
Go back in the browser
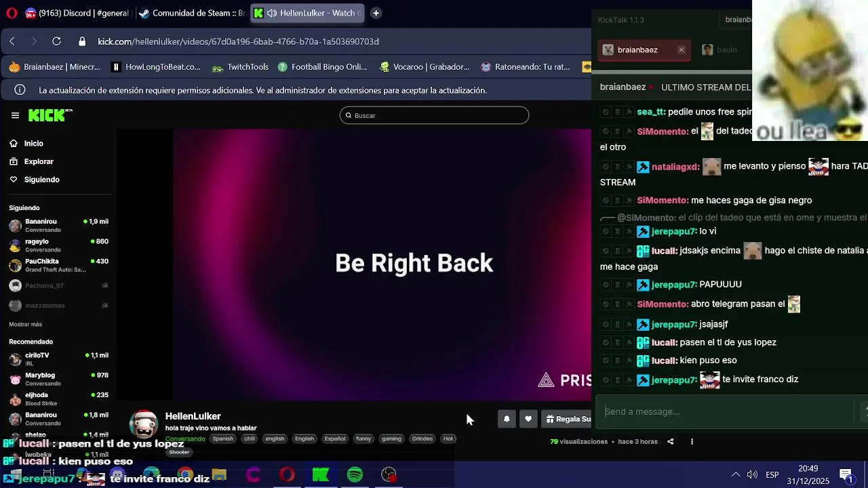point(12,41)
